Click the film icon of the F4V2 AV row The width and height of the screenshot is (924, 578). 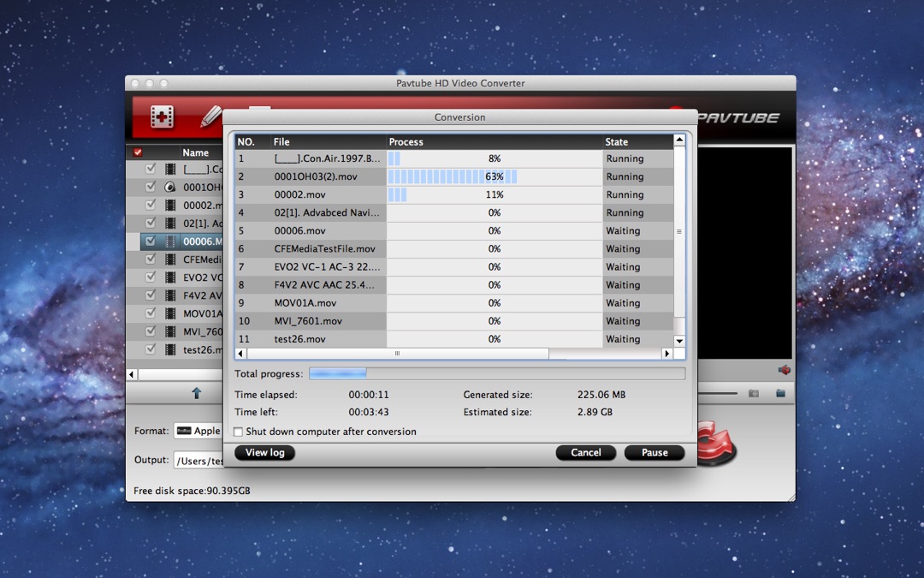coord(170,295)
